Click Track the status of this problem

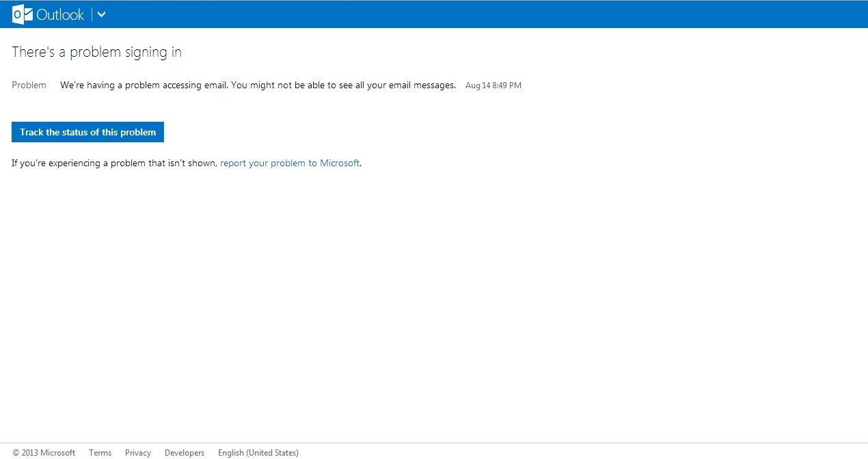87,132
